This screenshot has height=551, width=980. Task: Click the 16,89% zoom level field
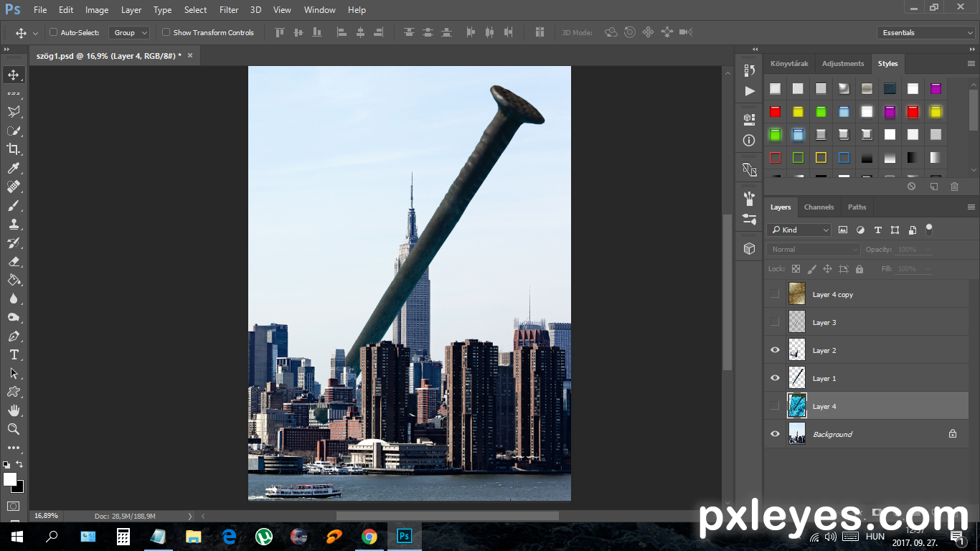point(47,516)
